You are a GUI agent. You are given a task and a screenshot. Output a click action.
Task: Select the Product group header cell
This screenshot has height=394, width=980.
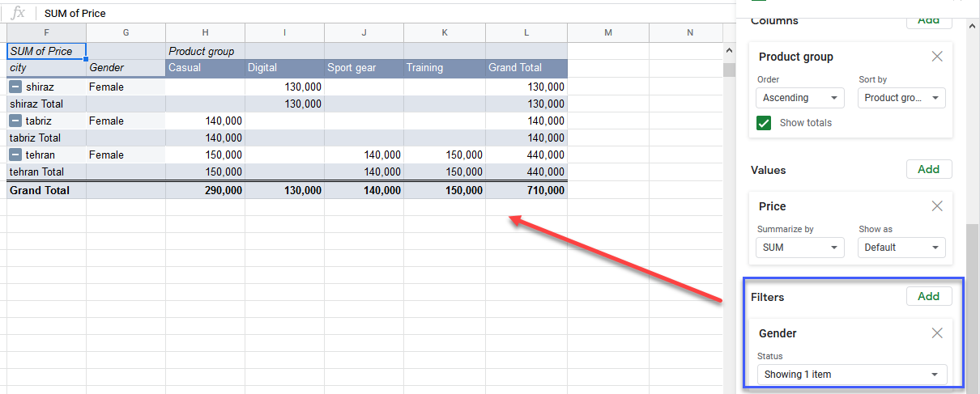[x=205, y=51]
